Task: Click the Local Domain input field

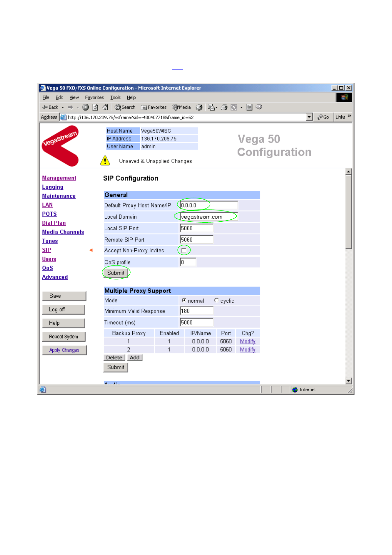Action: pos(209,217)
